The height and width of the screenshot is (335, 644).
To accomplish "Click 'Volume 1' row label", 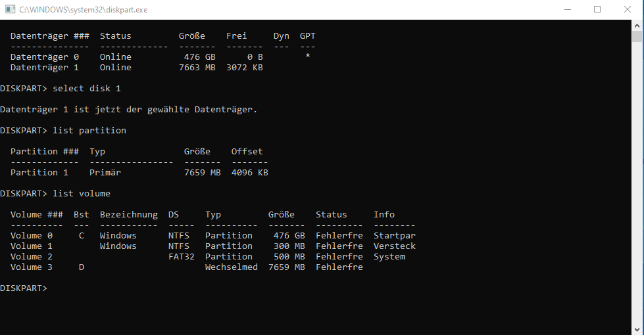I will pyautogui.click(x=31, y=246).
